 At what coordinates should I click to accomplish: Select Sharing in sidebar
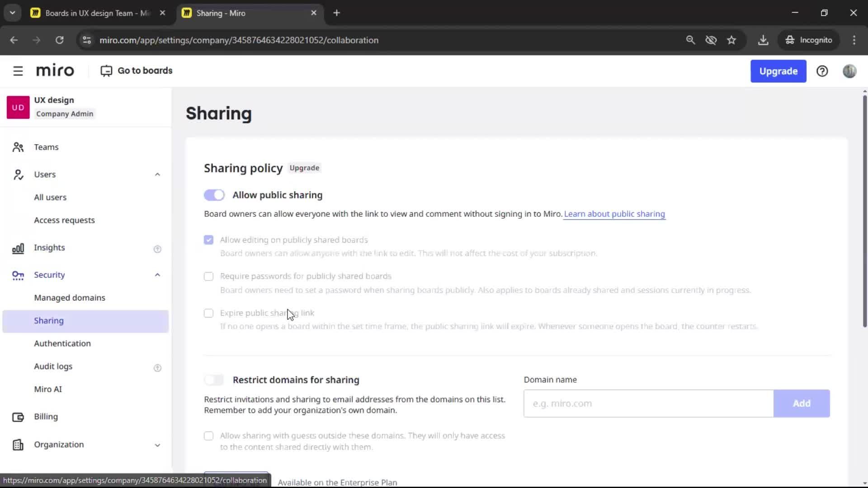85,321
